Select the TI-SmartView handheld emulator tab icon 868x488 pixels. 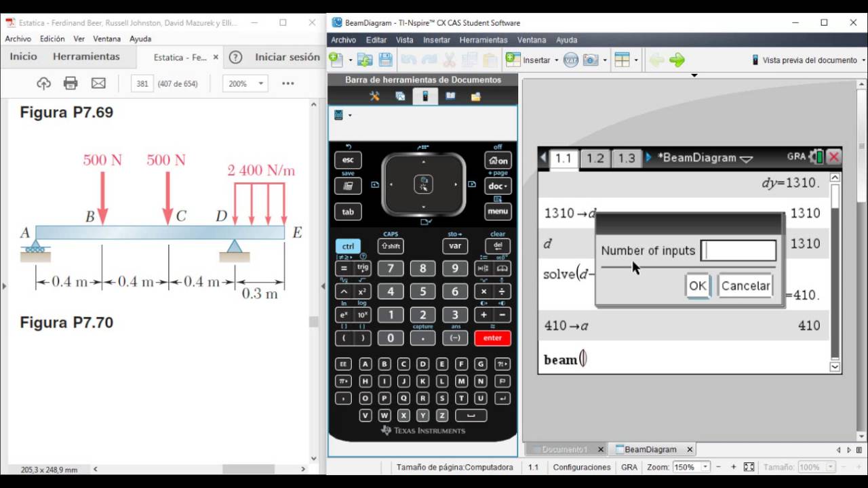[425, 96]
